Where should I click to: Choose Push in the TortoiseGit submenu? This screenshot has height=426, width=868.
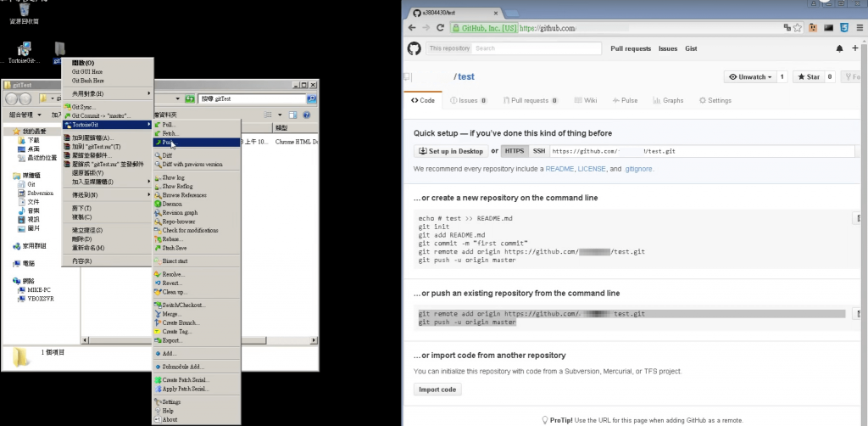197,143
